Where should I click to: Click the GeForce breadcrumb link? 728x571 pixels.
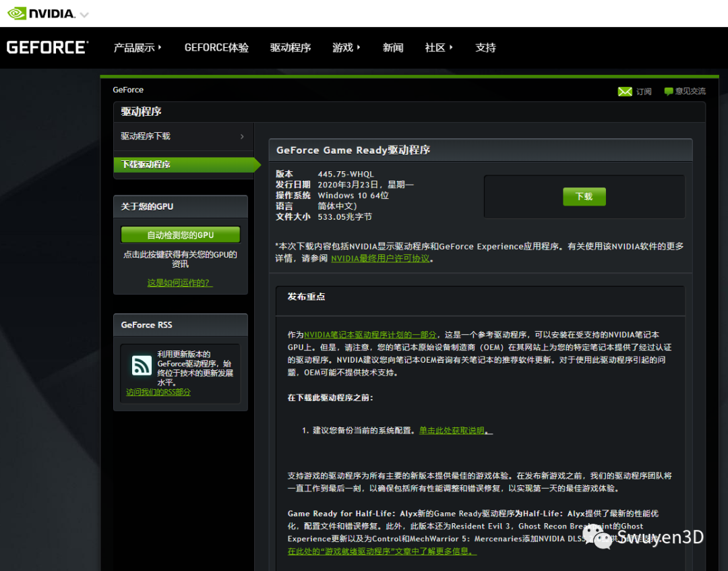point(128,90)
